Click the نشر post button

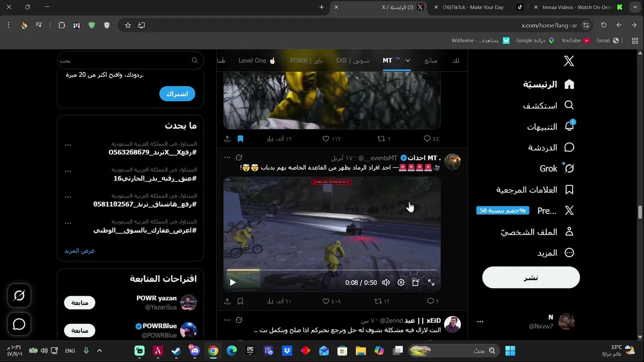click(x=531, y=278)
